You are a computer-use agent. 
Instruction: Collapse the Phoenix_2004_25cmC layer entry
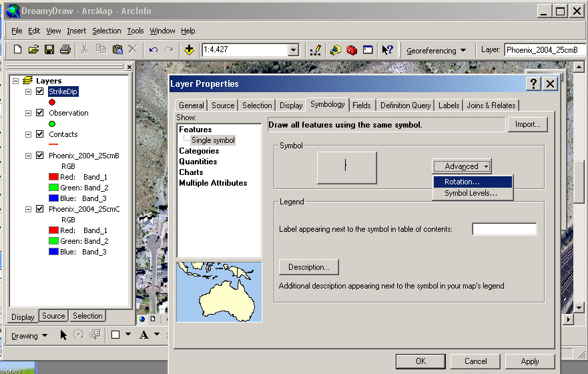coord(28,209)
